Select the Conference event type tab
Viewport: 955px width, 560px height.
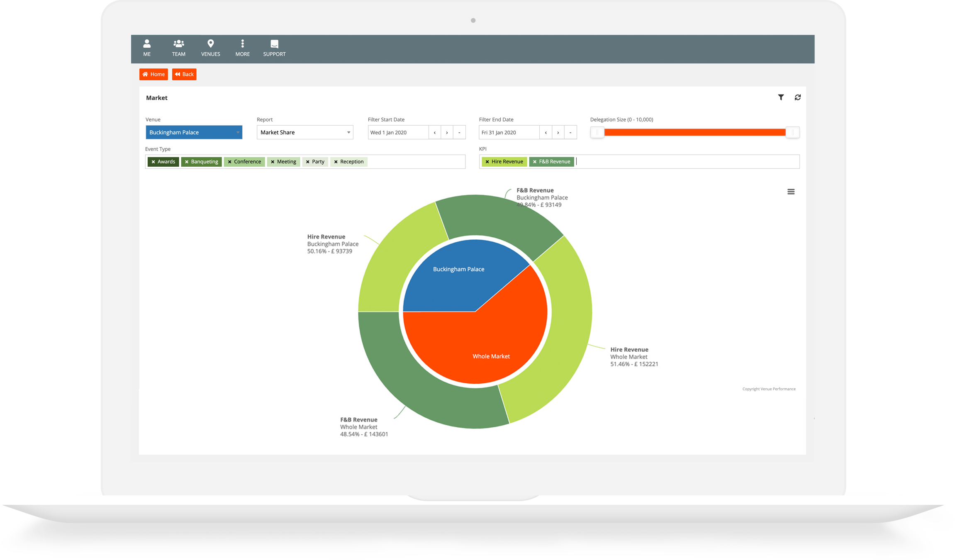(243, 161)
